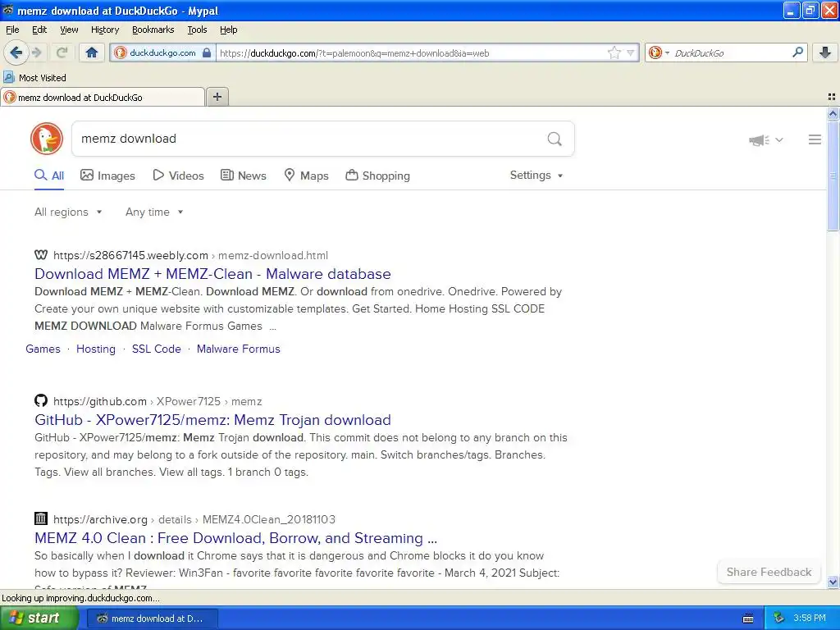The height and width of the screenshot is (630, 840).
Task: Open the Help menu
Action: (228, 30)
